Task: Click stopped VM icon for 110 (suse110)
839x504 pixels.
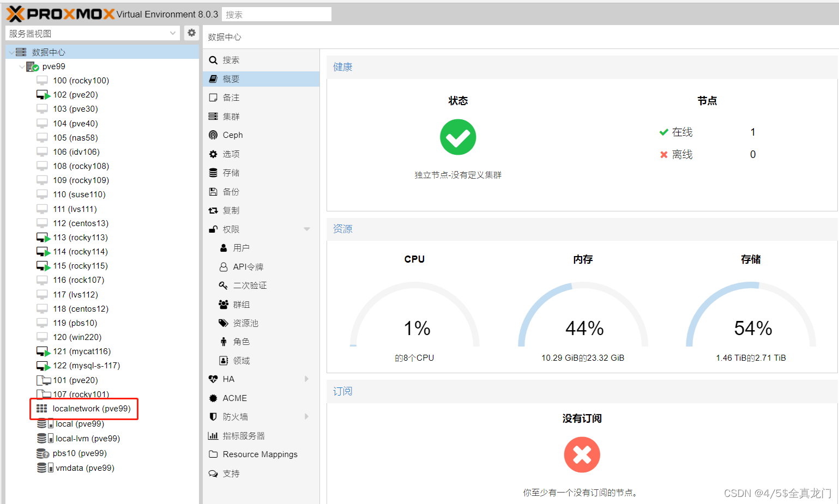Action: [42, 195]
